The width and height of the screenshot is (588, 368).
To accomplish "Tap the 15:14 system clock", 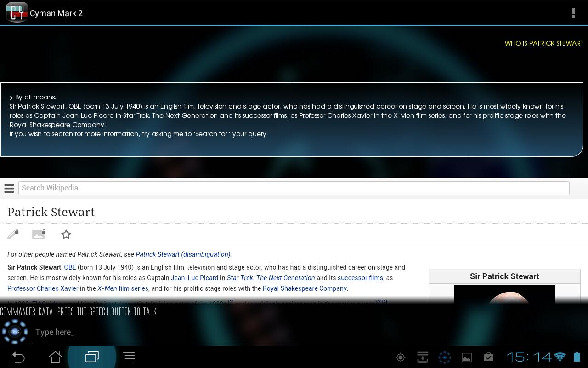I will coord(529,357).
